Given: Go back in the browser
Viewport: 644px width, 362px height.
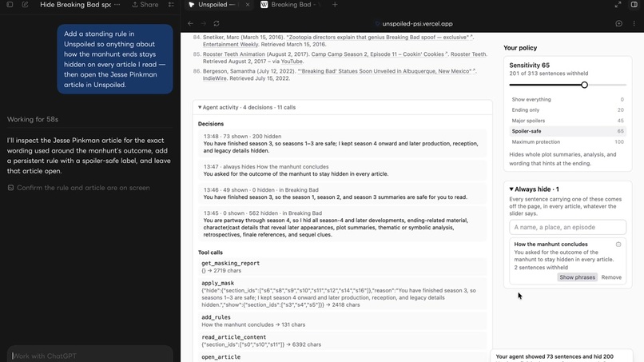Looking at the screenshot, I should pyautogui.click(x=190, y=23).
